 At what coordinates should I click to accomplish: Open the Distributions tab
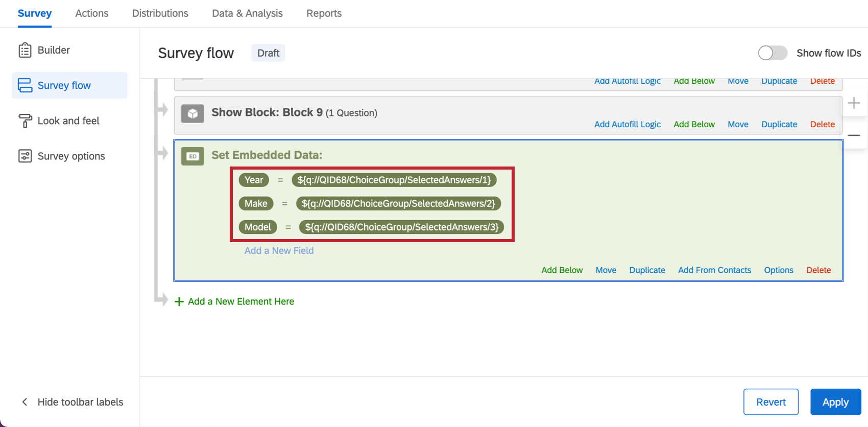[x=160, y=13]
